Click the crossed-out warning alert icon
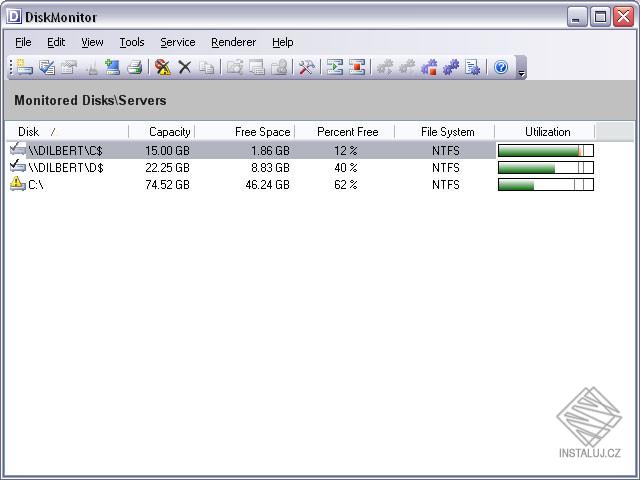640x480 pixels. point(163,67)
